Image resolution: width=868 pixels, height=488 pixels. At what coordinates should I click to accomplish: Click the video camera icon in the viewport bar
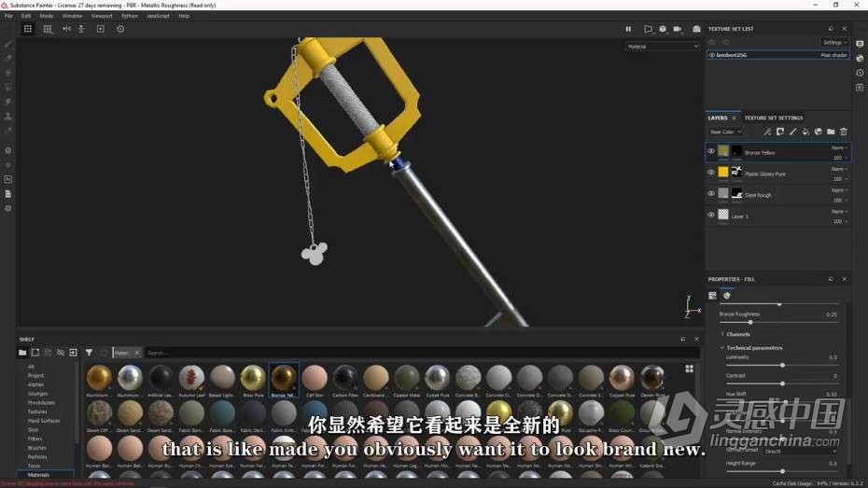pyautogui.click(x=677, y=29)
